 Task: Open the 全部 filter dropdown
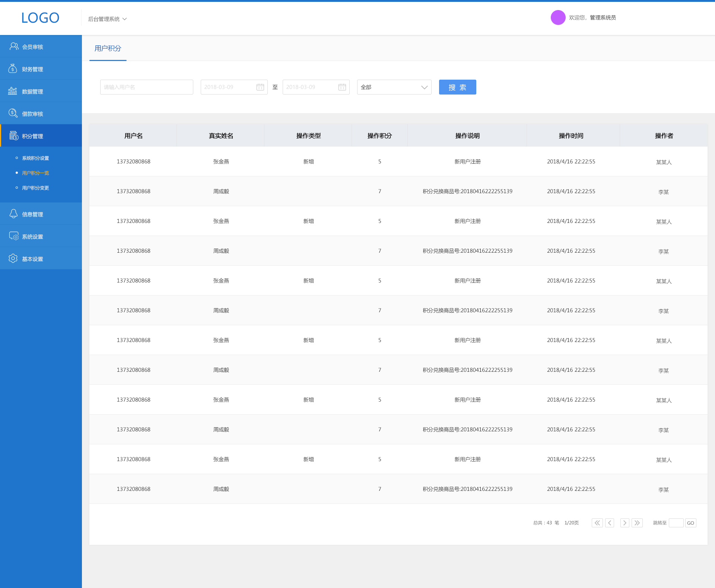(394, 87)
